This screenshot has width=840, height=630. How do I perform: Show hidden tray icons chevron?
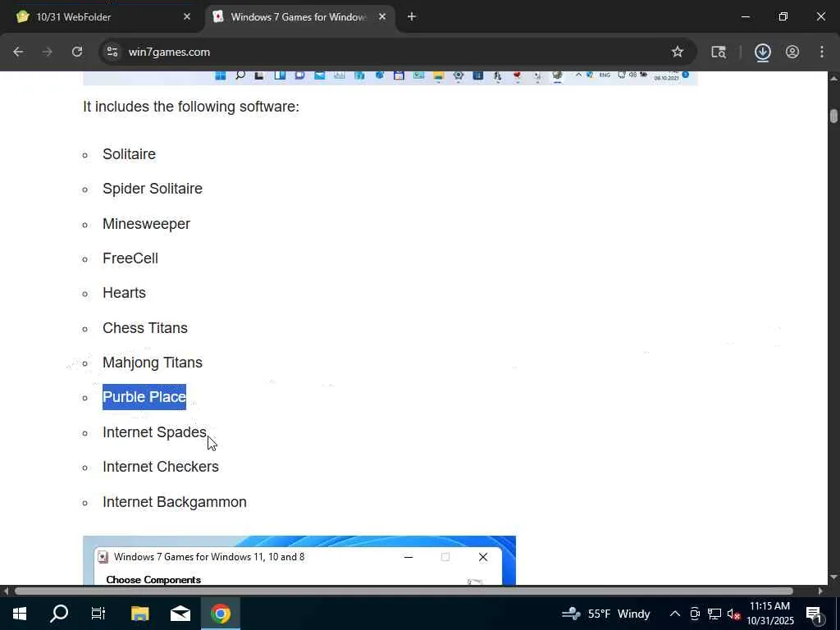(675, 614)
